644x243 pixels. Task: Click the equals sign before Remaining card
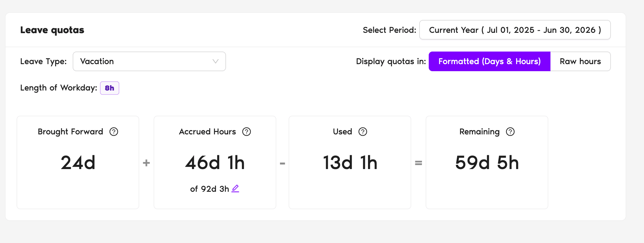(x=418, y=163)
